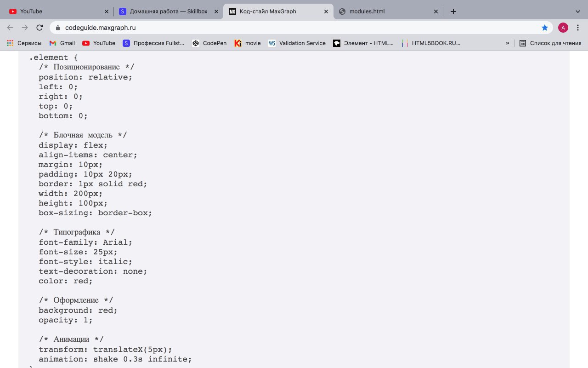
Task: Open the Gmail bookmark
Action: tap(62, 43)
